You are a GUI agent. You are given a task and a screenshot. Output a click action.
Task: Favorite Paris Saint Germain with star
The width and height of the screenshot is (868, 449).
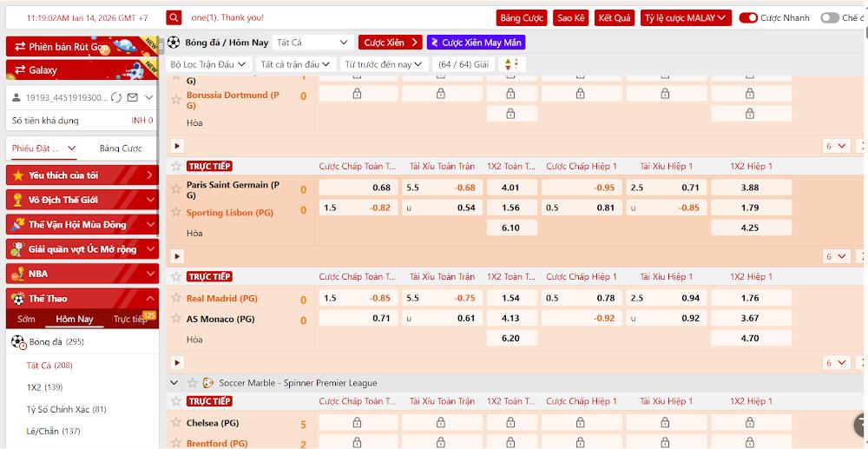point(176,189)
